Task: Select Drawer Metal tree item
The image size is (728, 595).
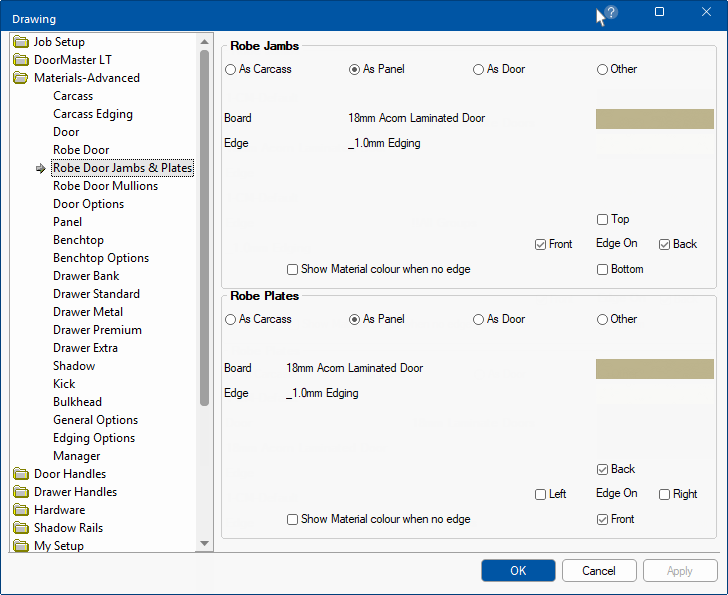Action: tap(88, 312)
